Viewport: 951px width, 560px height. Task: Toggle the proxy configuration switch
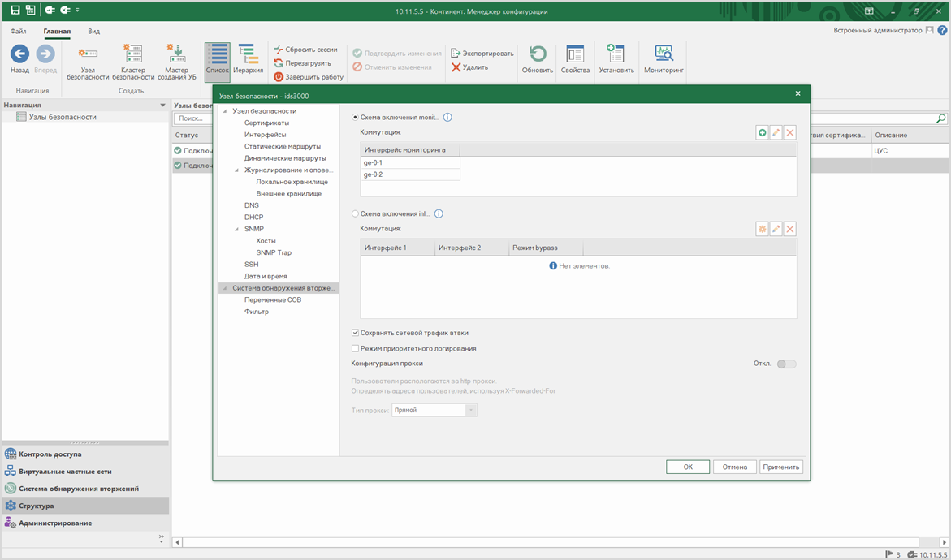click(x=786, y=364)
